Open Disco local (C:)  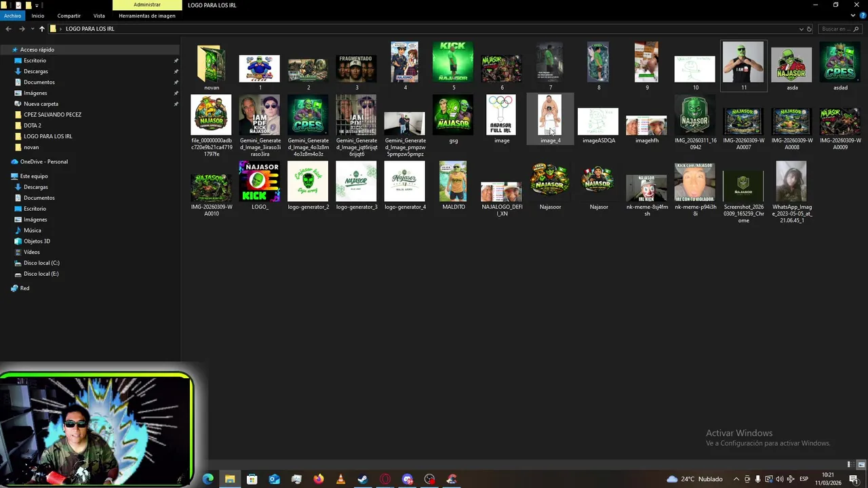pos(41,263)
